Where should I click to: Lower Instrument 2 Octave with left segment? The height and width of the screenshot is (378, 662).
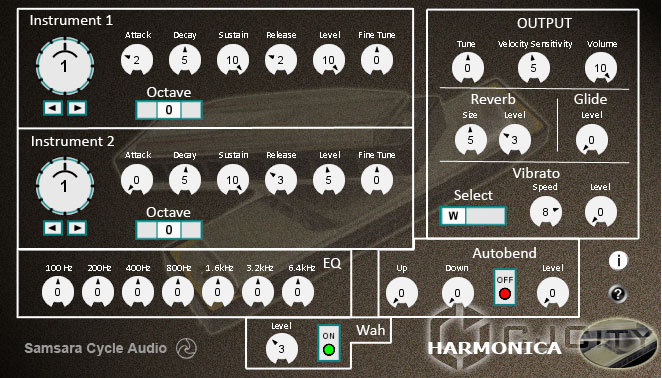point(147,230)
